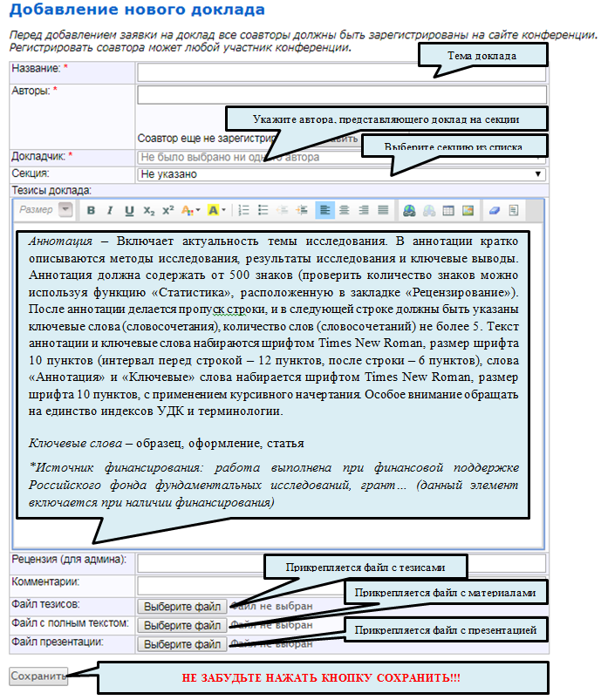Align text to the right
The image size is (601, 700).
click(364, 210)
